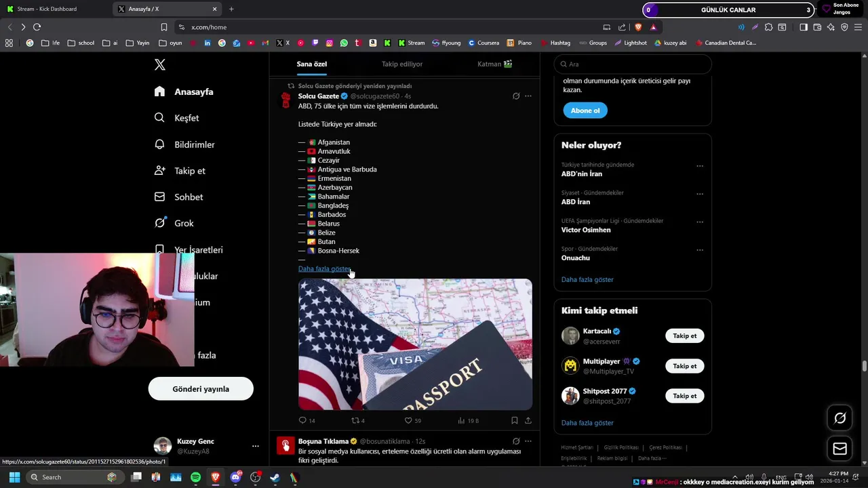Screen dimensions: 868x488
Task: Open floating Grok button
Action: pos(840,418)
